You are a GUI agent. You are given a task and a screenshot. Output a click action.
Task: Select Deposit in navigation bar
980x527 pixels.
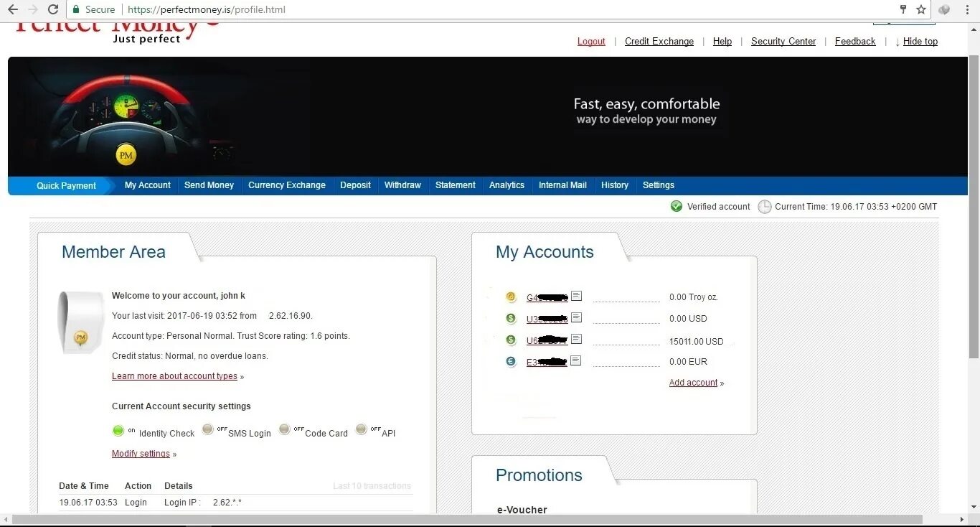355,185
